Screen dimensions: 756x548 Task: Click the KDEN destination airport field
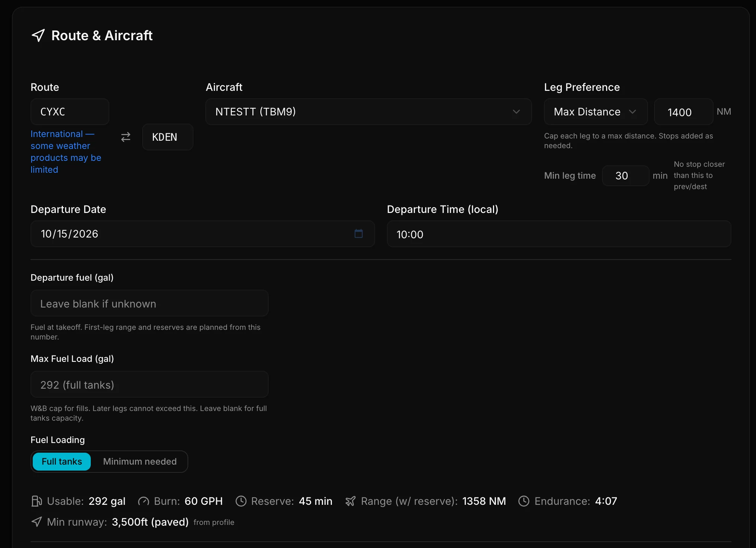(x=167, y=137)
